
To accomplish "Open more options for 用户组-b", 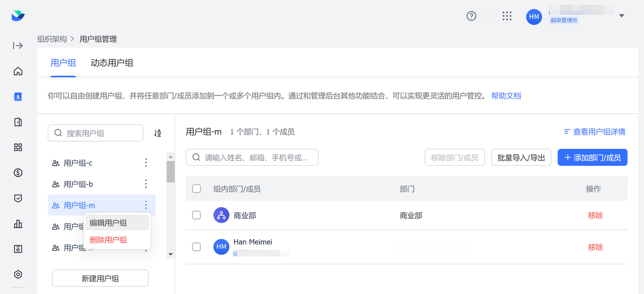I will pos(146,184).
